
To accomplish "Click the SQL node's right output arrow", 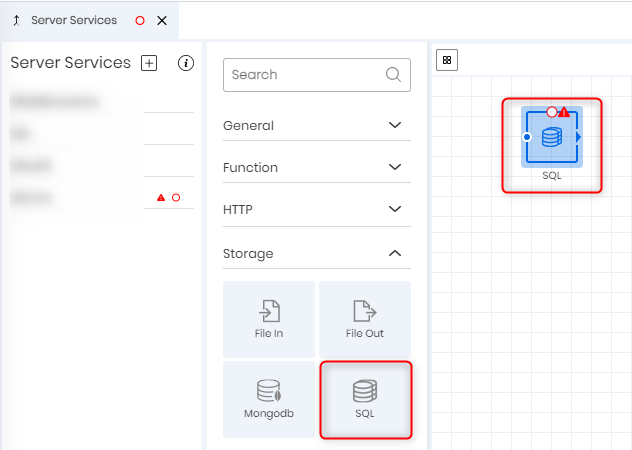I will point(578,137).
